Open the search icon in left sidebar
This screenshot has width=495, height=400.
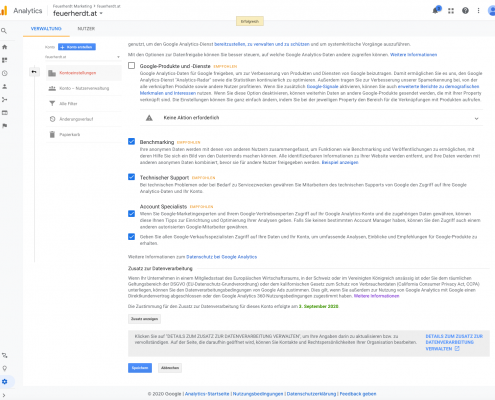coord(4,31)
